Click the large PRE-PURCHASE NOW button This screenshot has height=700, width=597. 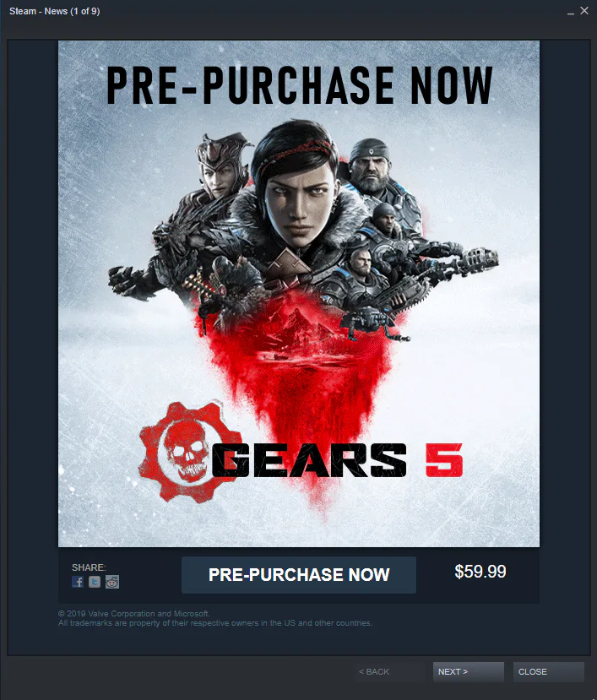click(299, 574)
